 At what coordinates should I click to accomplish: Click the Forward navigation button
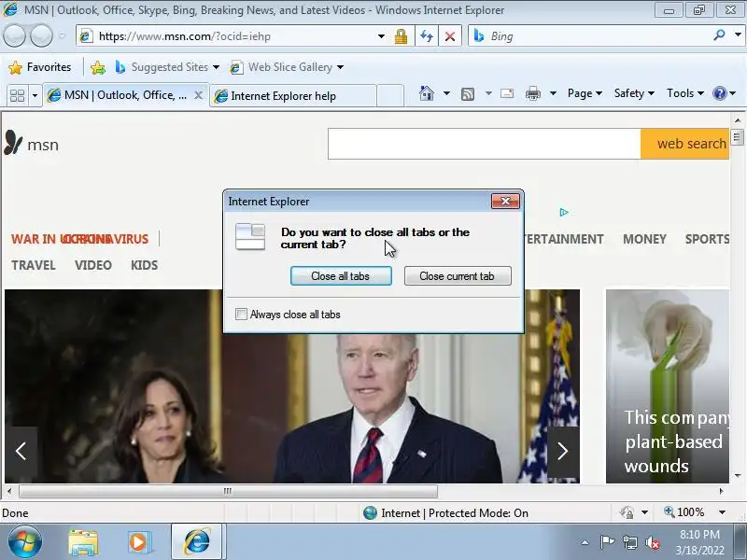click(x=41, y=35)
